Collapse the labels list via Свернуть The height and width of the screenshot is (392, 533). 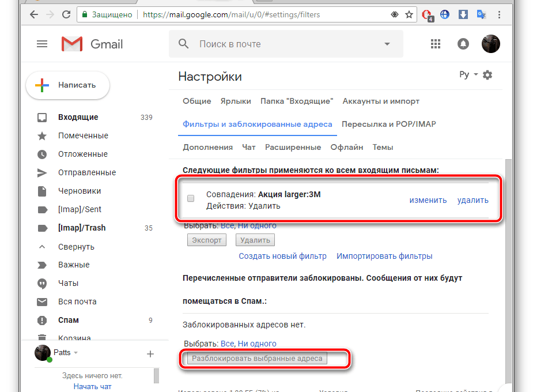76,246
